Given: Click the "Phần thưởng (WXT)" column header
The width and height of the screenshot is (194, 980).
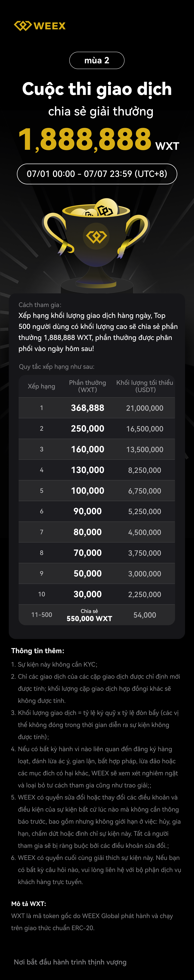Looking at the screenshot, I should tap(87, 386).
